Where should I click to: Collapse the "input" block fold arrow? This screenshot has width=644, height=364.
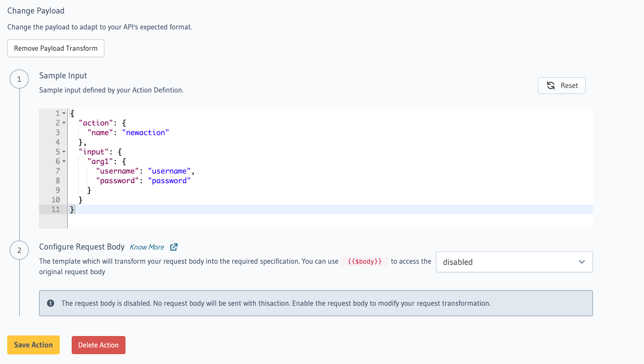tap(64, 152)
